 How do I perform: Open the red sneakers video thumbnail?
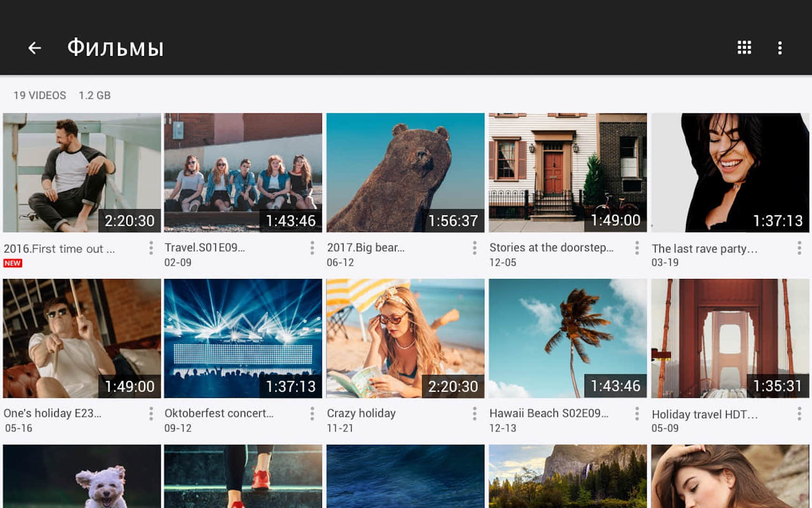(243, 476)
